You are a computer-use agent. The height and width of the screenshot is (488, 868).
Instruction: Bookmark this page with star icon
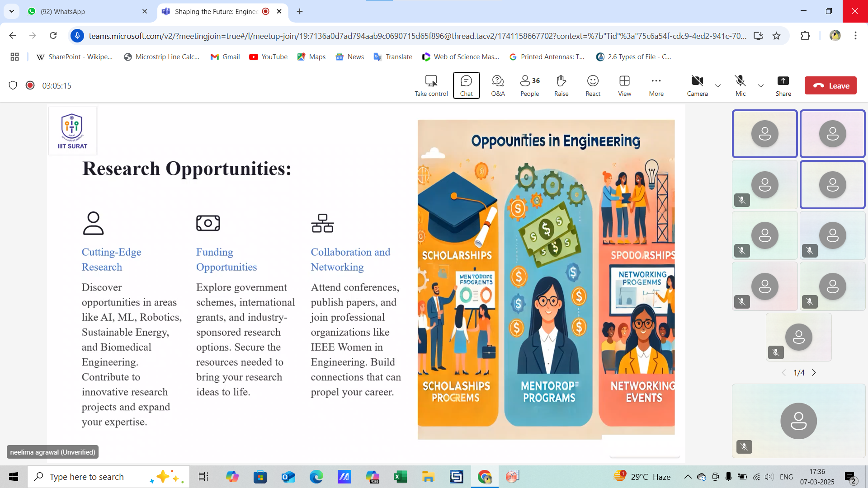pos(776,36)
